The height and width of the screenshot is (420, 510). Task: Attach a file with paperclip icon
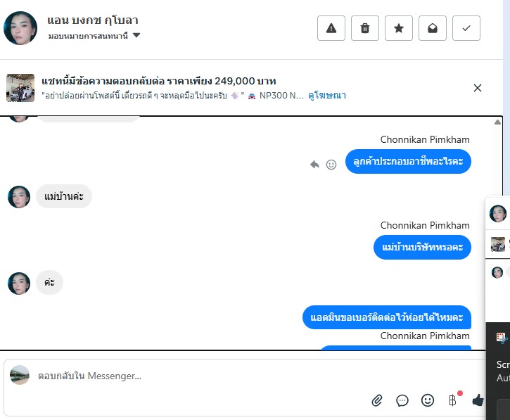(377, 400)
